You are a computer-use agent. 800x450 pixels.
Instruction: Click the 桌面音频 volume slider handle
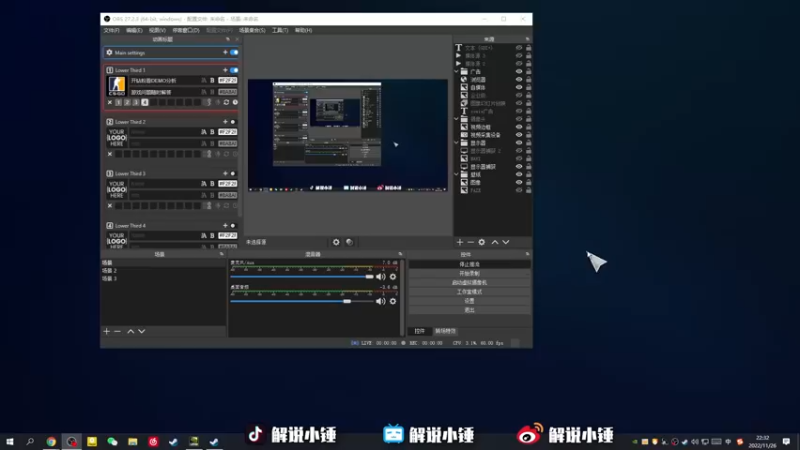tap(347, 301)
